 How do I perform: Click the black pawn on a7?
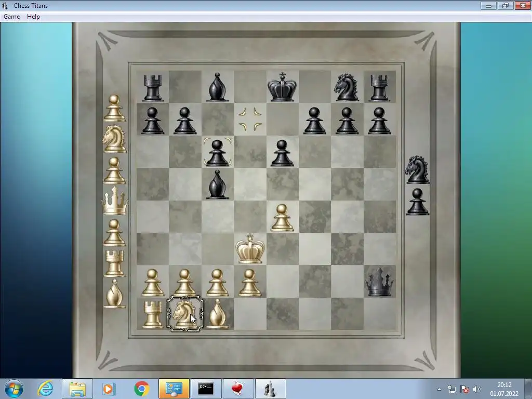pyautogui.click(x=152, y=121)
